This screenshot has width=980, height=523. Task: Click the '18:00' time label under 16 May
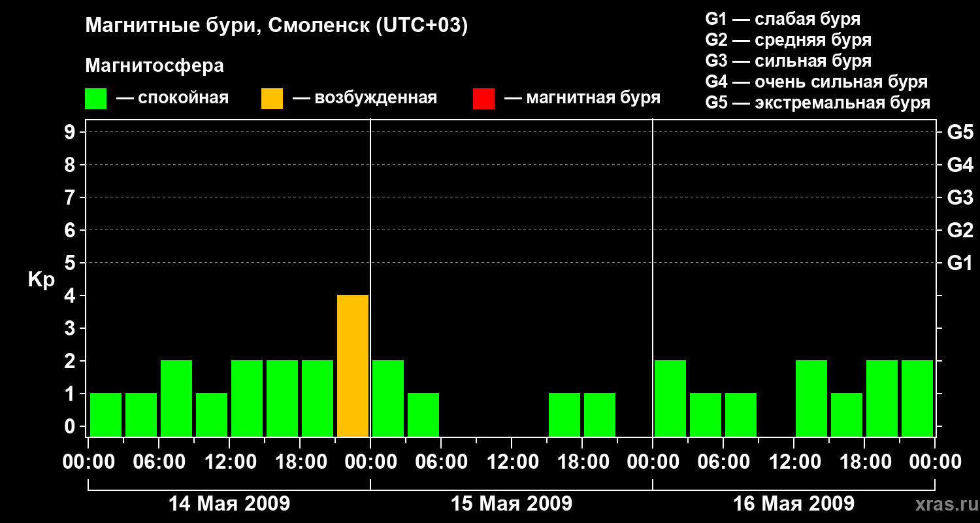(x=864, y=462)
